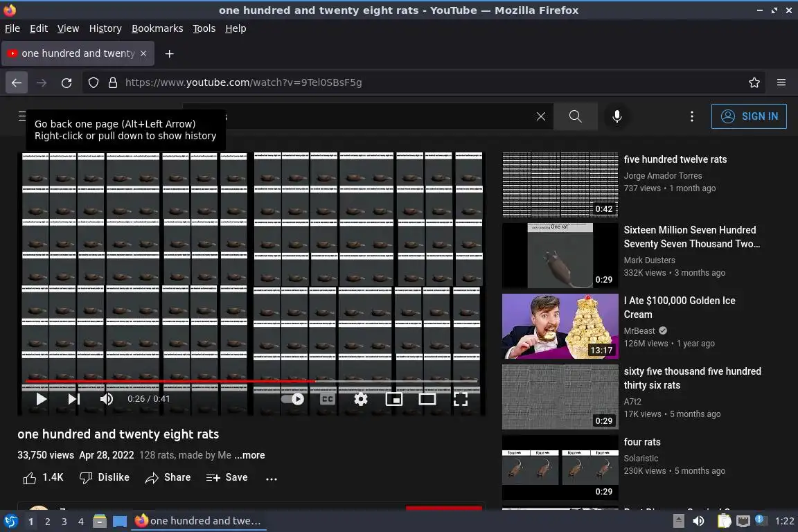Open more actions ellipsis below video
Image resolution: width=798 pixels, height=532 pixels.
click(x=272, y=479)
